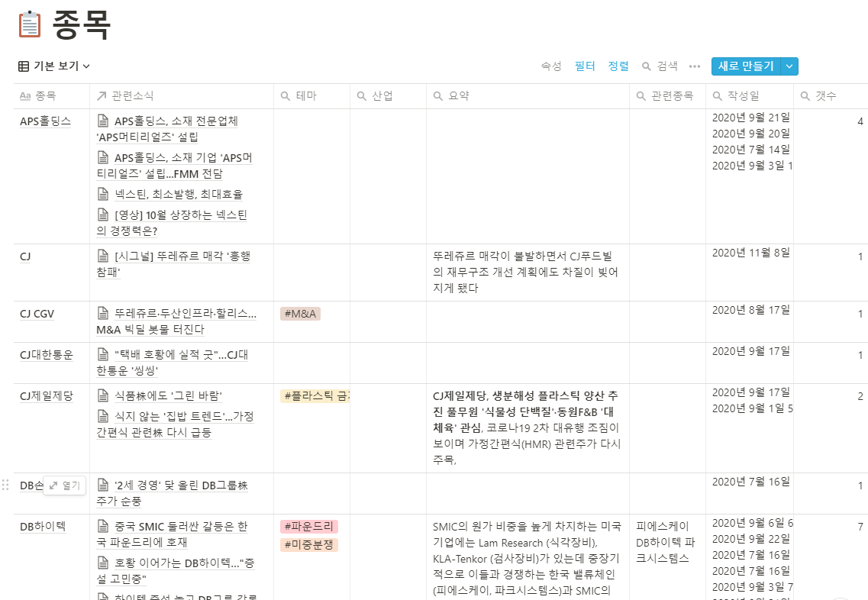The width and height of the screenshot is (868, 600).
Task: Click the 관련소식 column header
Action: click(182, 96)
